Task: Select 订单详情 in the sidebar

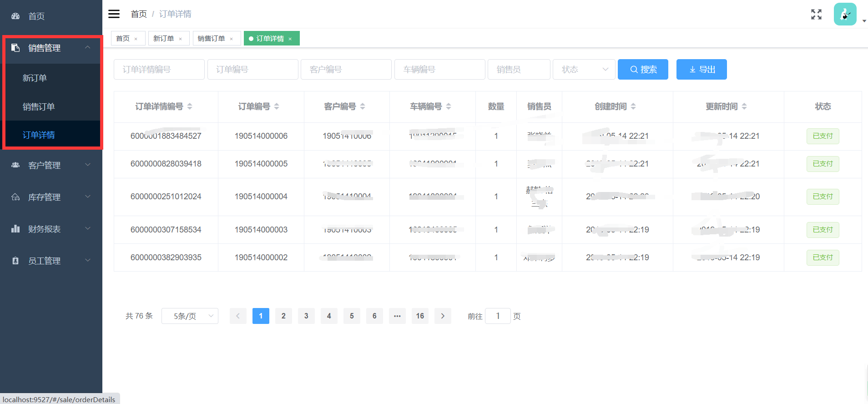Action: (52, 135)
